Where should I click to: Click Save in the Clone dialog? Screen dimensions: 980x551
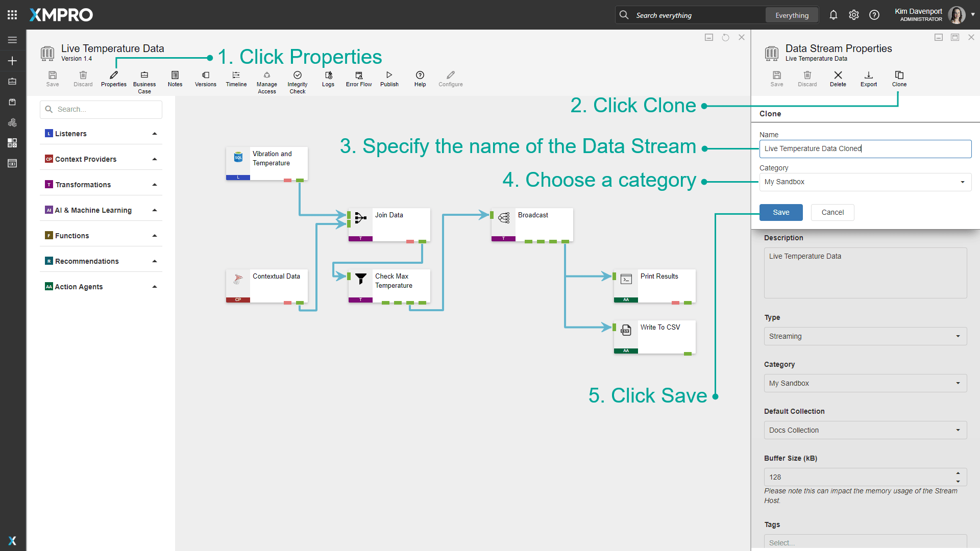(781, 212)
